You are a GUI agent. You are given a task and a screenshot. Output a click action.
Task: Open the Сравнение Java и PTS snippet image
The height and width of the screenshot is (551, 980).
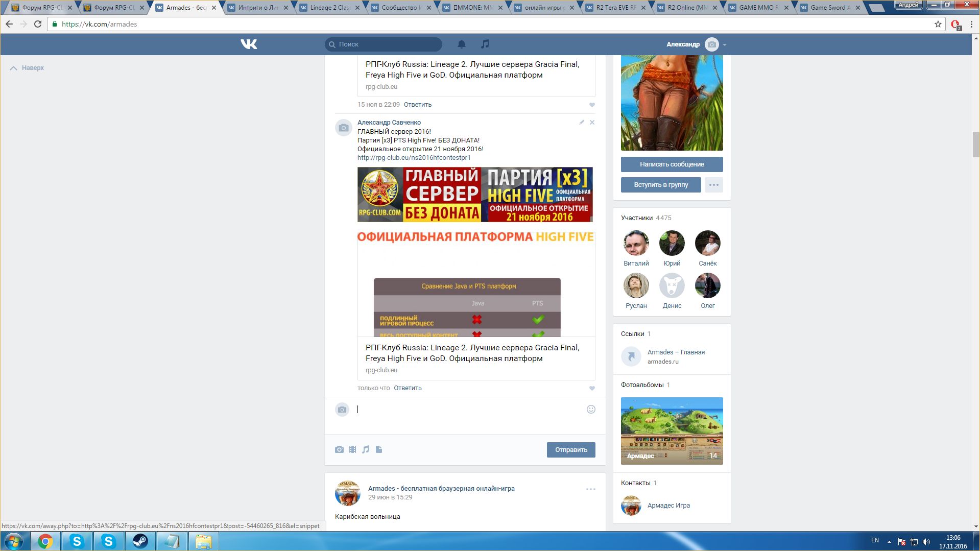pos(476,284)
